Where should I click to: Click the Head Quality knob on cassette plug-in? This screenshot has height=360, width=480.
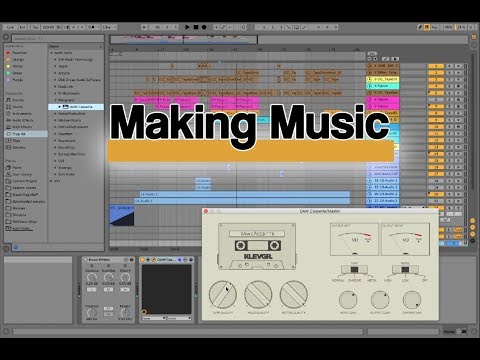pyautogui.click(x=258, y=295)
